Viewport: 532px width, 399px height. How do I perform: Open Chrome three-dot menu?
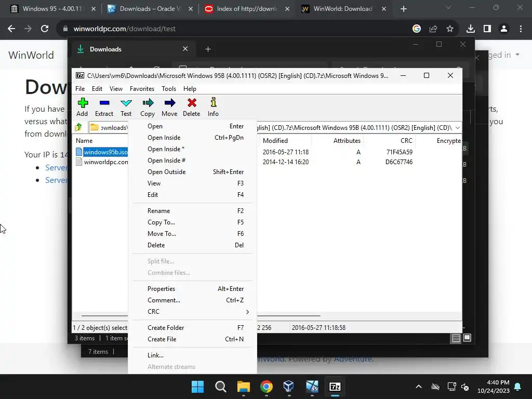[521, 29]
